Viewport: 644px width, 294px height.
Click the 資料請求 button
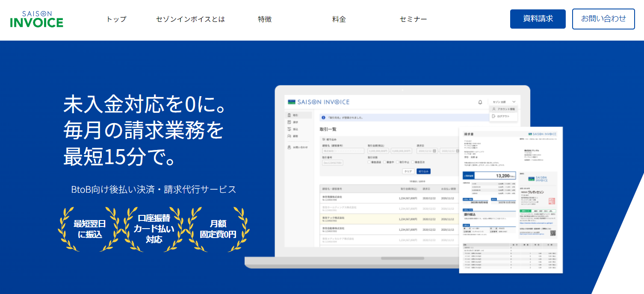538,19
